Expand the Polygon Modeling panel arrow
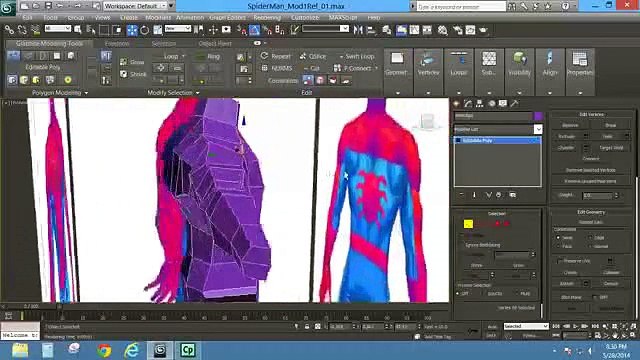640x360 pixels. click(86, 93)
